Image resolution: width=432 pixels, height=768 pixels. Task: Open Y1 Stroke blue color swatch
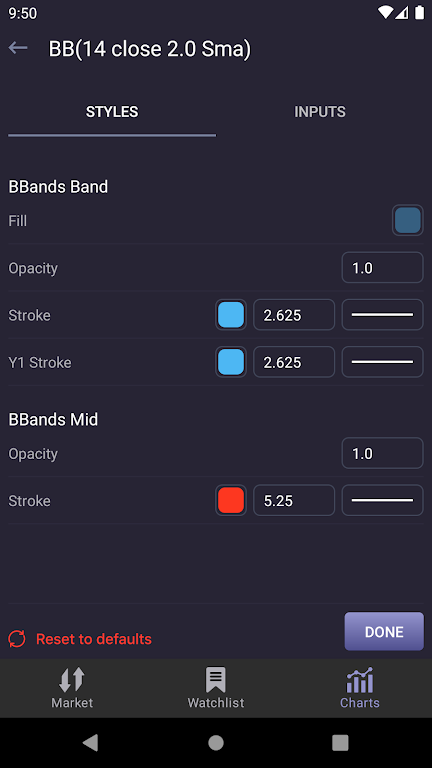pos(231,362)
